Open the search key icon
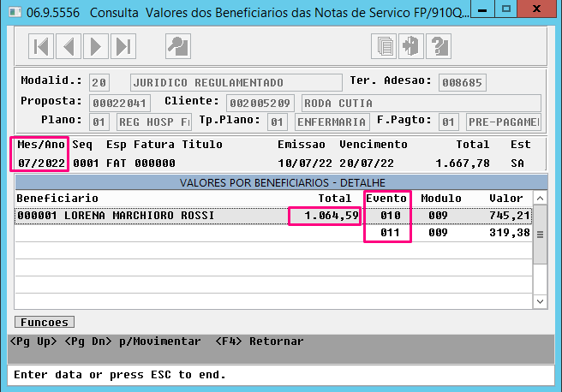 [178, 46]
